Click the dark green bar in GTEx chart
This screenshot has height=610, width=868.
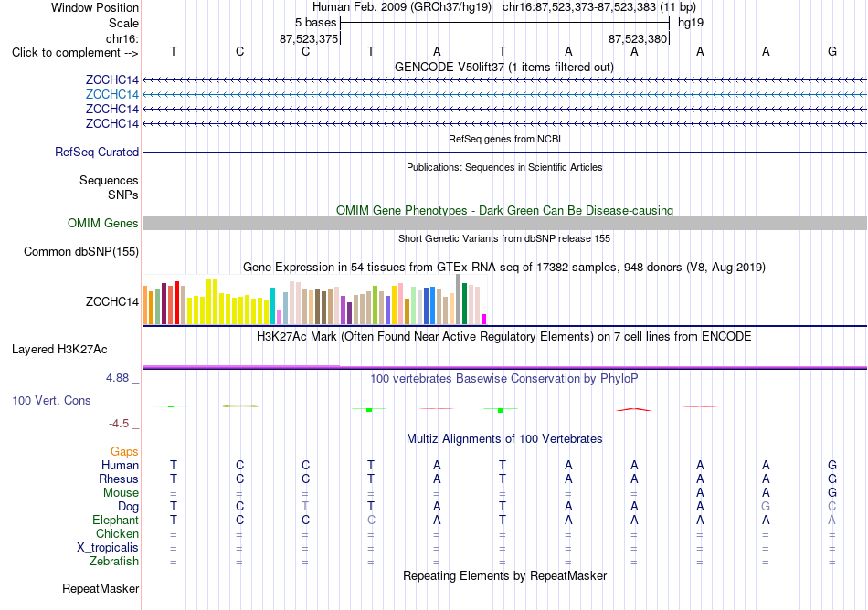coord(464,303)
